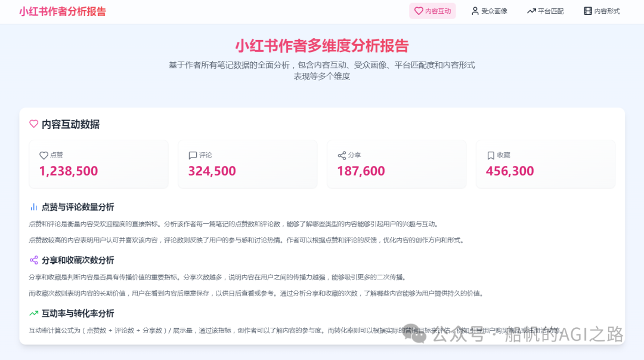Click the subtitle starting 基于作者所有笔记数据
Image resolution: width=644 pixels, height=360 pixels.
(x=322, y=71)
